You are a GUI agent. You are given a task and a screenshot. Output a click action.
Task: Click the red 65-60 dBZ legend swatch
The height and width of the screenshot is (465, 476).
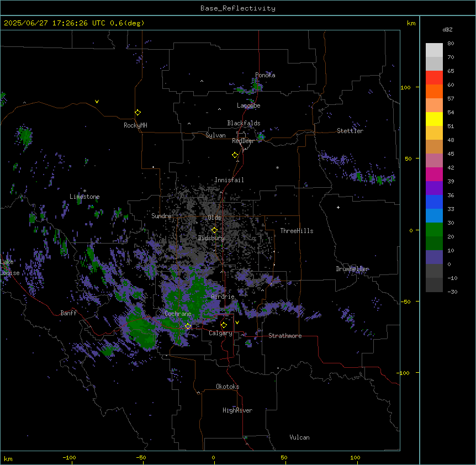(x=434, y=78)
